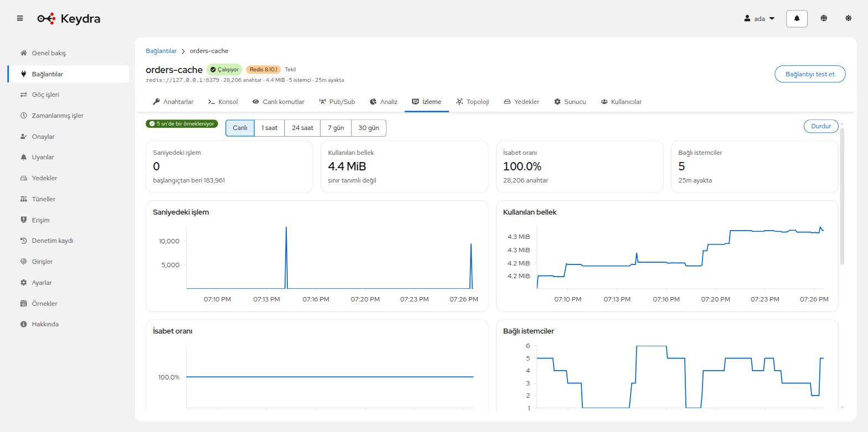
Task: Open the ada user dropdown
Action: click(x=759, y=18)
